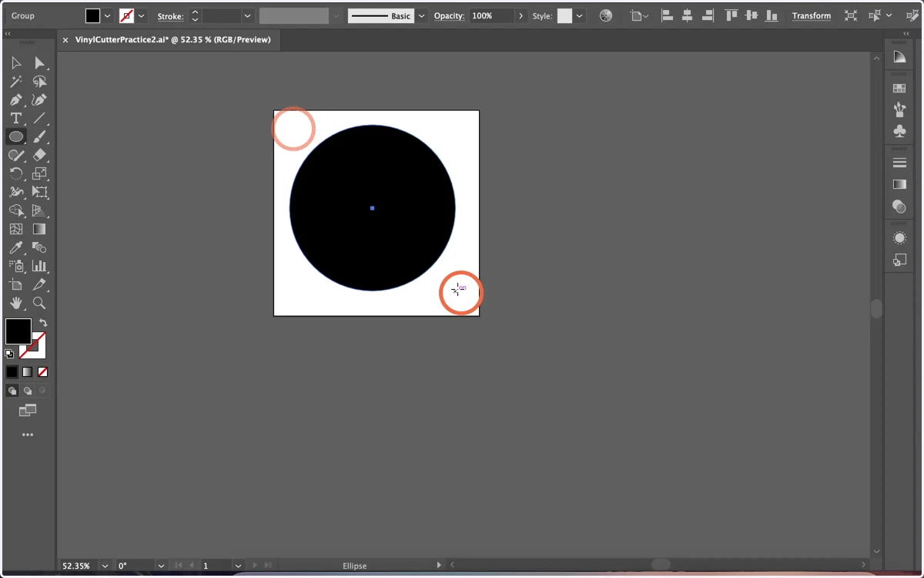Open stroke weight dropdown

247,15
